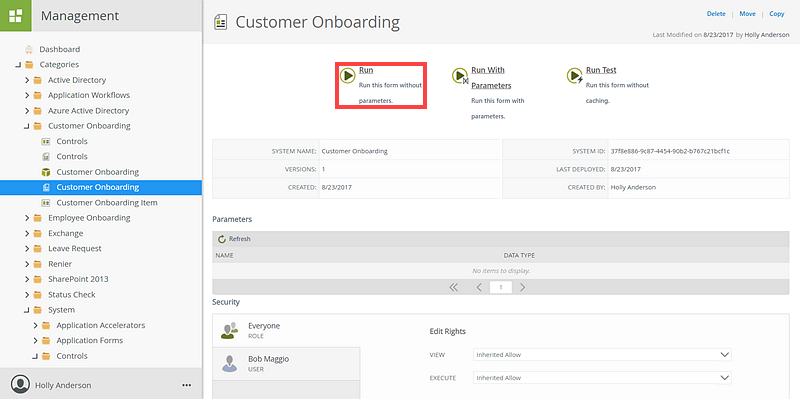The image size is (800, 399).
Task: Click the Exchange folder icon
Action: click(37, 233)
